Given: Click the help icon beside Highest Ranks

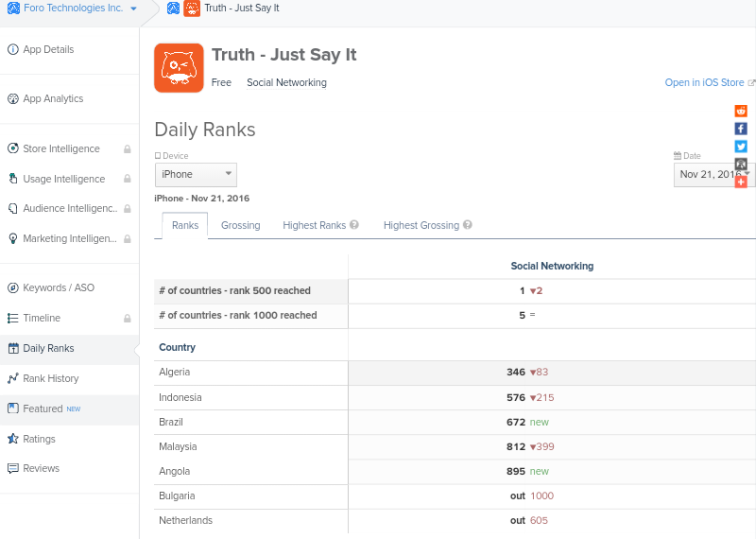Looking at the screenshot, I should (x=354, y=225).
